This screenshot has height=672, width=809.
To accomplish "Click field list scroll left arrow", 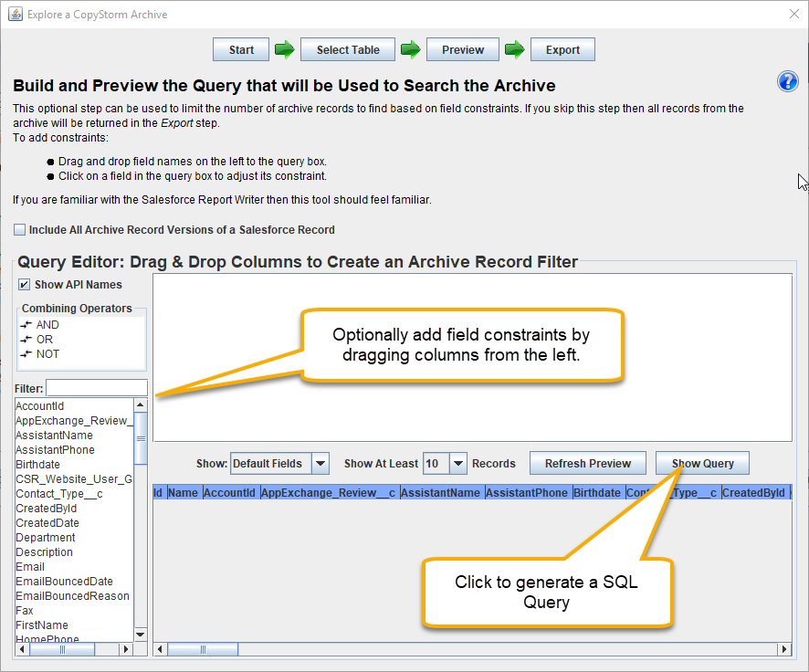I will point(21,649).
